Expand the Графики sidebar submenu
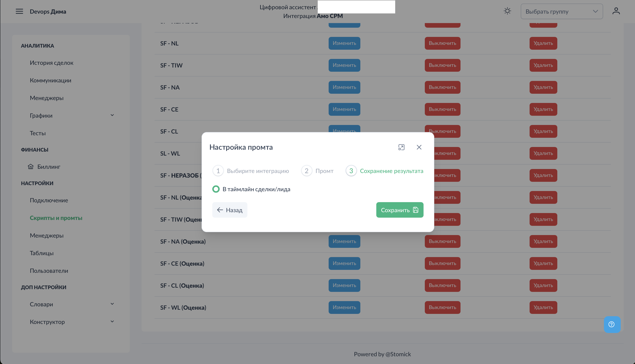Image resolution: width=635 pixels, height=364 pixels. pyautogui.click(x=112, y=115)
